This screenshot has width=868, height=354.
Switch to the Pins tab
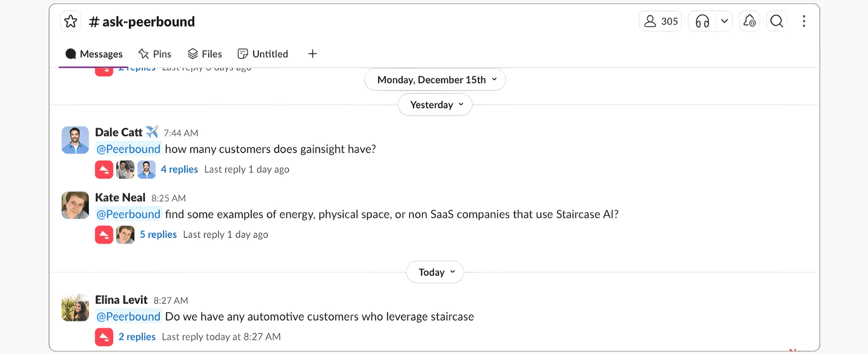(x=155, y=53)
